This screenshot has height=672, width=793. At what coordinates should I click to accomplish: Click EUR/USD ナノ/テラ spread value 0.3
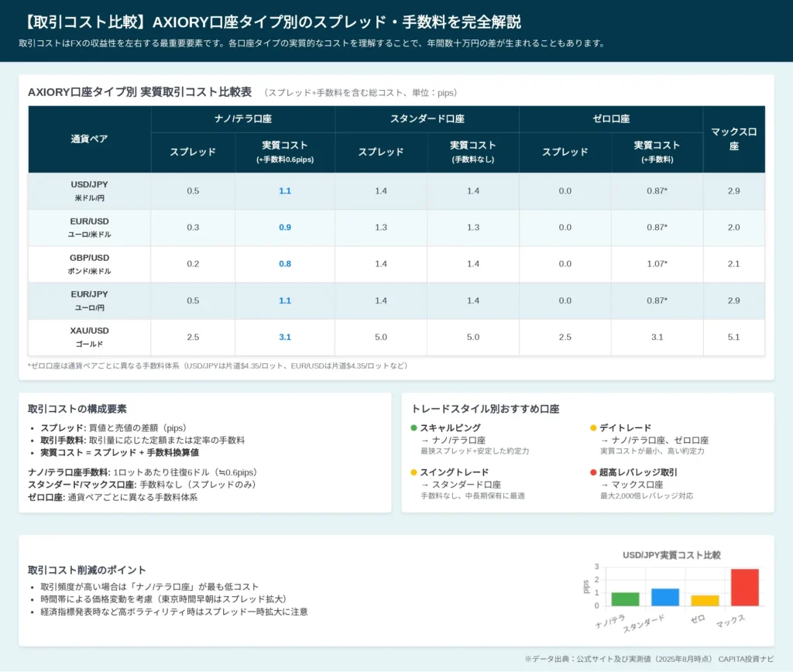(x=193, y=228)
